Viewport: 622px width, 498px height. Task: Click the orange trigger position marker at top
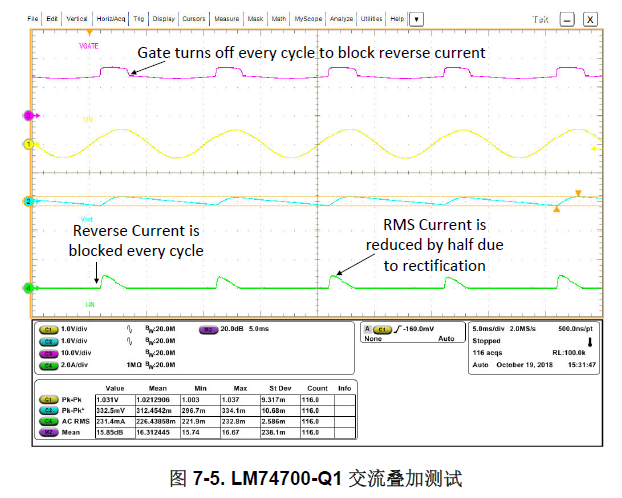click(90, 33)
